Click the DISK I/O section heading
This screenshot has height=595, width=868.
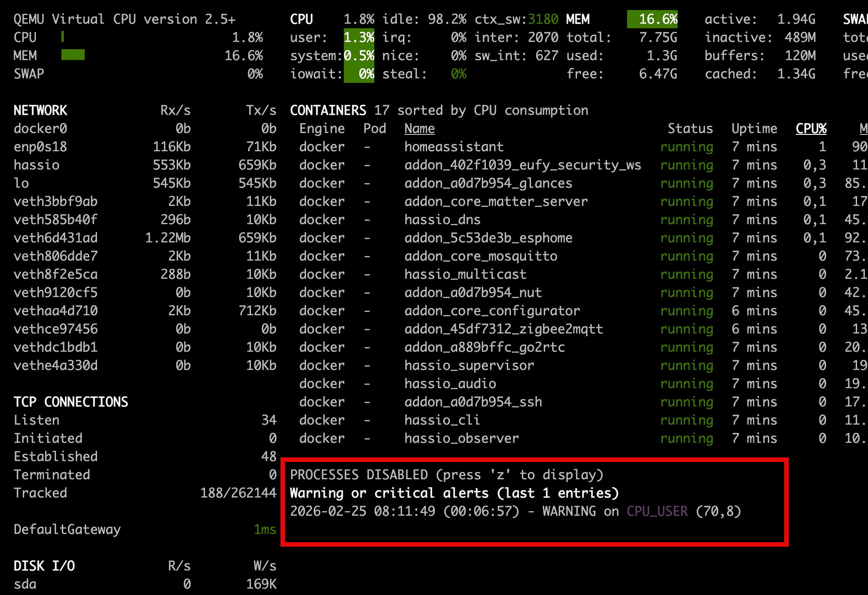pyautogui.click(x=44, y=566)
